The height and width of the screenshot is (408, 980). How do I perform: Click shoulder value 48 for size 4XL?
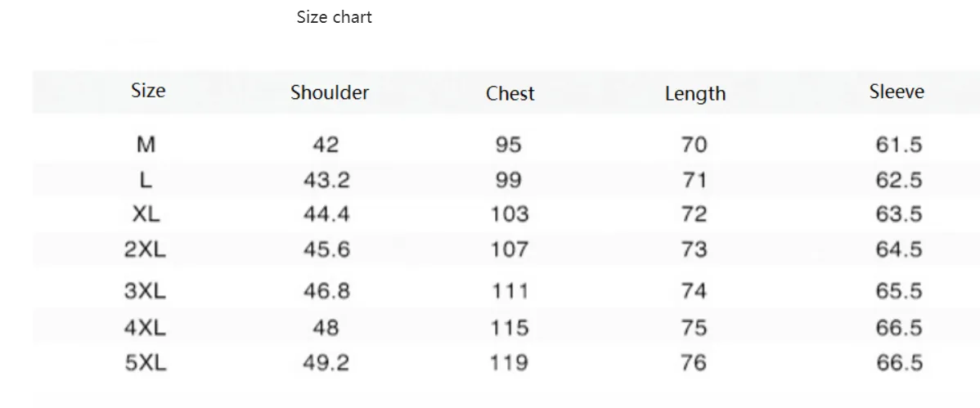[x=326, y=327]
